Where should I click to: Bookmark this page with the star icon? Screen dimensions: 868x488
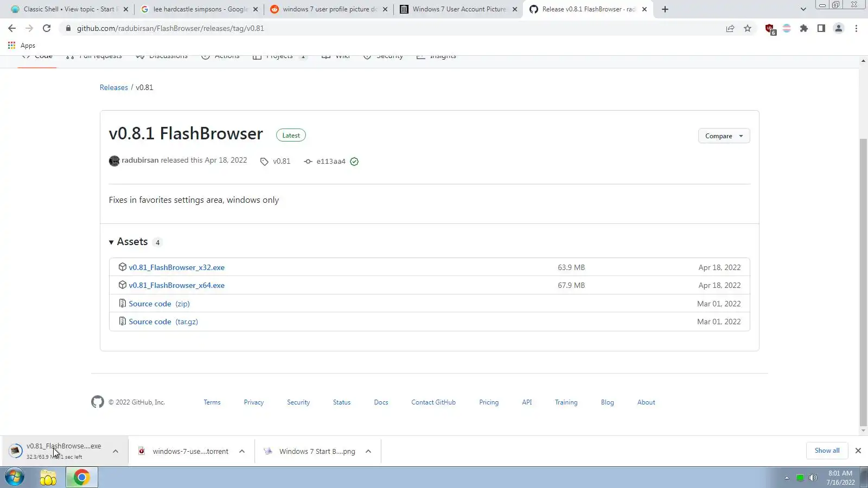tap(748, 28)
